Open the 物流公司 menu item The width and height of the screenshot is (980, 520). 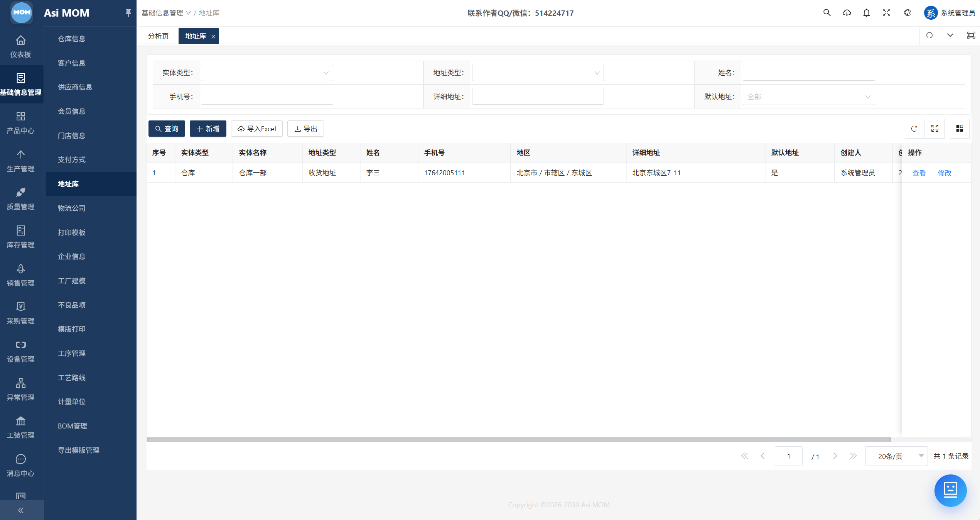pos(71,208)
